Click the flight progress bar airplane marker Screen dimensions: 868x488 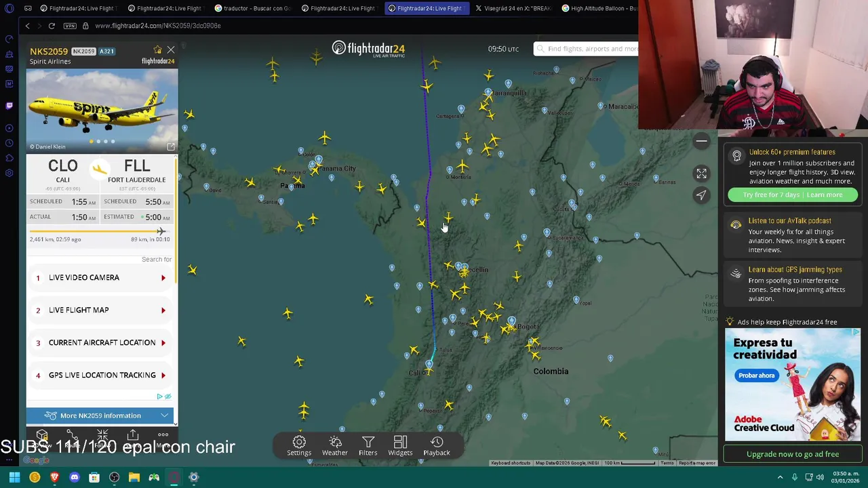(x=161, y=231)
